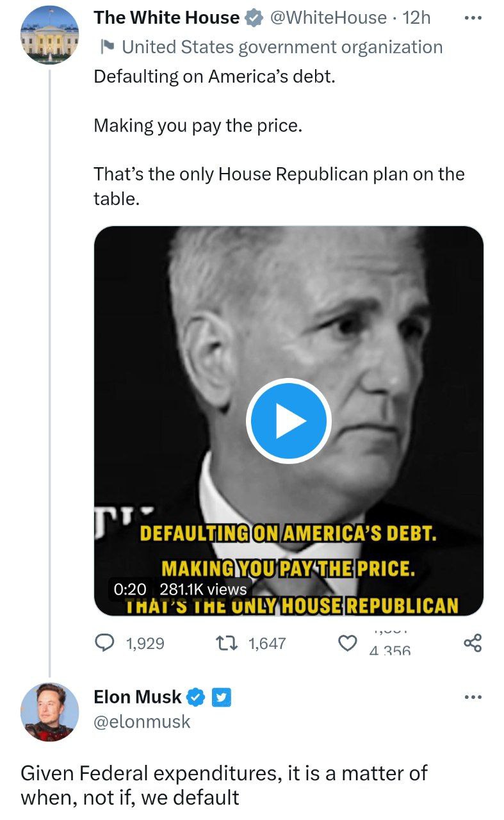
Task: Click White House verified badge
Action: [x=254, y=19]
